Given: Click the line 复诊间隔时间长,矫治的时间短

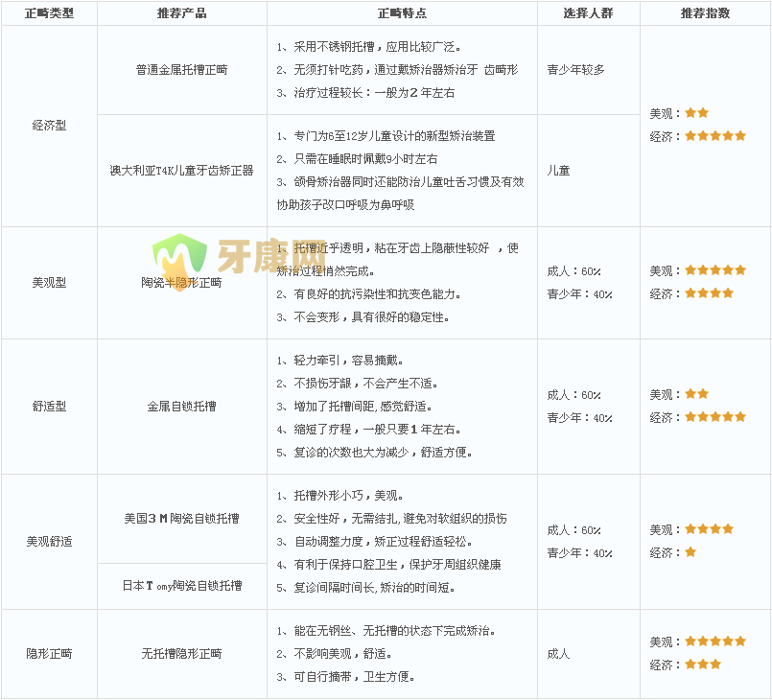Looking at the screenshot, I should click(365, 588).
